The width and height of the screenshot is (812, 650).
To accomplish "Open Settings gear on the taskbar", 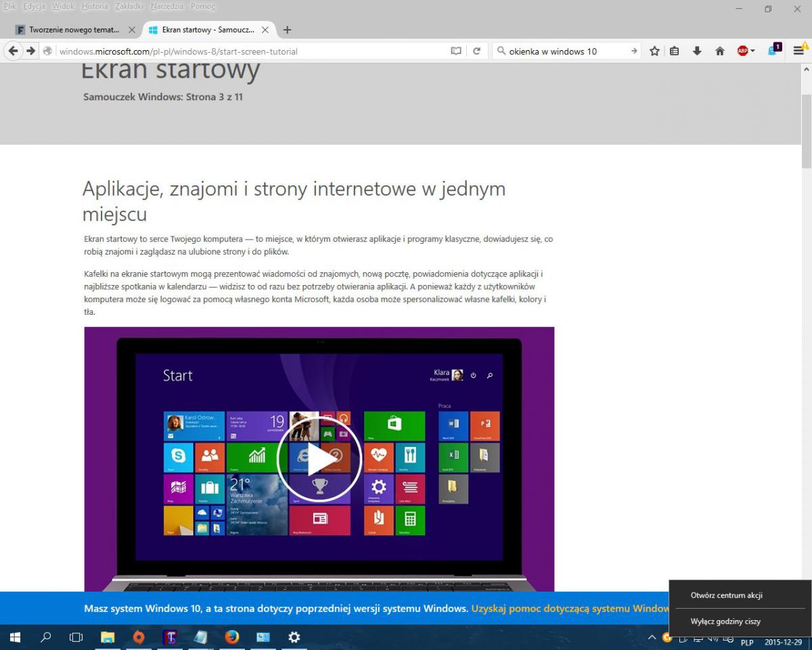I will [x=294, y=637].
